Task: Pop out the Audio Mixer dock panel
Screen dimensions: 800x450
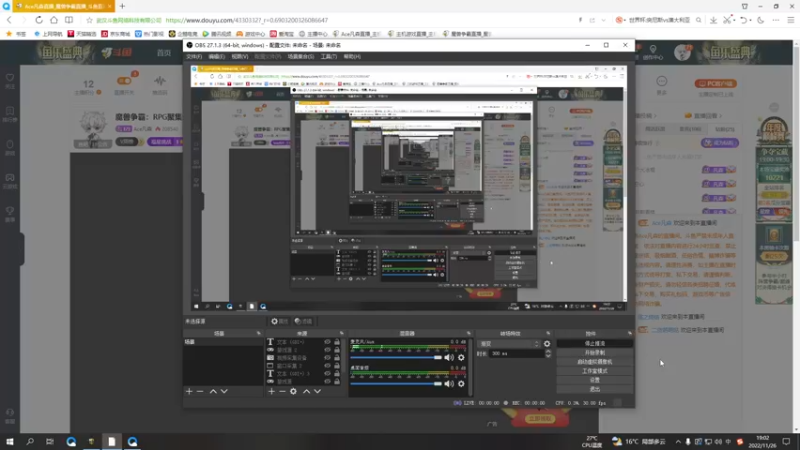Action: point(469,333)
